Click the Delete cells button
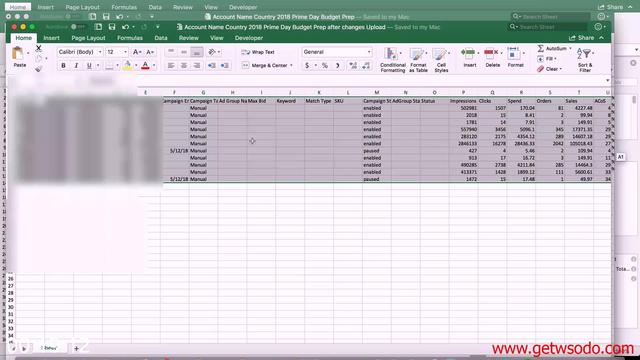Screen dimensions: 640x360 pos(492,58)
